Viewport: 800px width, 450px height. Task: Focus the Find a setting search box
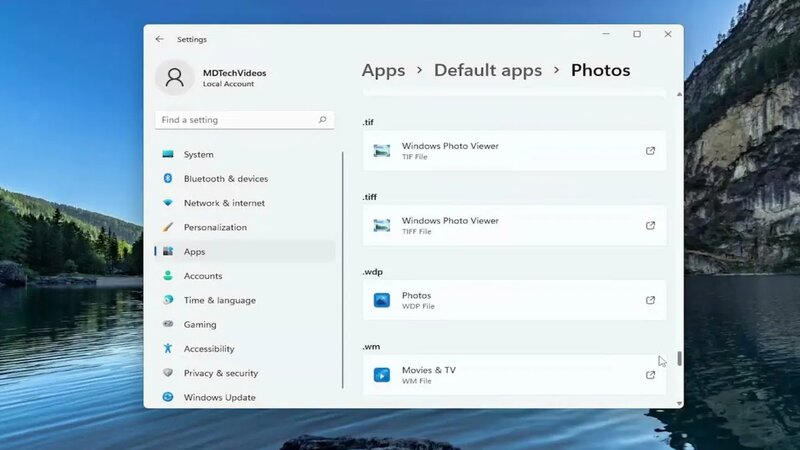tap(244, 119)
